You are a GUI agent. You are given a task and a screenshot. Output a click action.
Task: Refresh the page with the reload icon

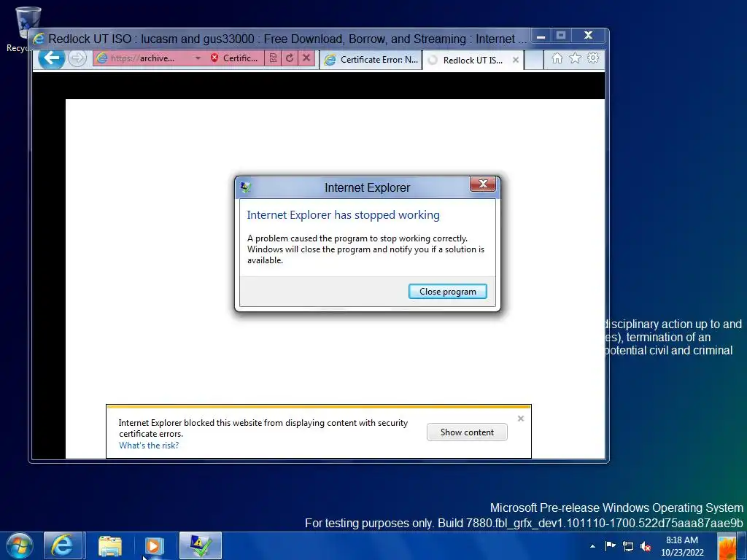[x=289, y=58]
